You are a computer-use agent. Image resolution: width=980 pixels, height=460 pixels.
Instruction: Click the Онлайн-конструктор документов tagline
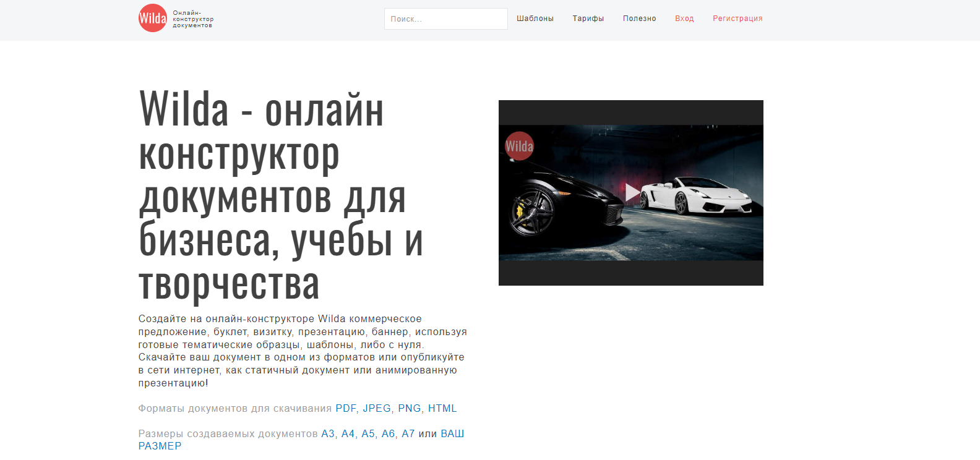pyautogui.click(x=193, y=19)
